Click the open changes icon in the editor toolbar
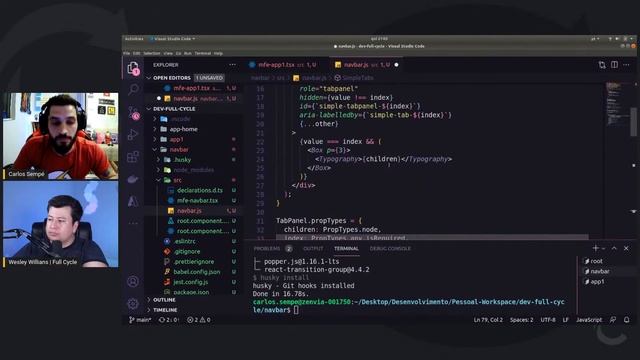The height and width of the screenshot is (360, 640). 602,65
